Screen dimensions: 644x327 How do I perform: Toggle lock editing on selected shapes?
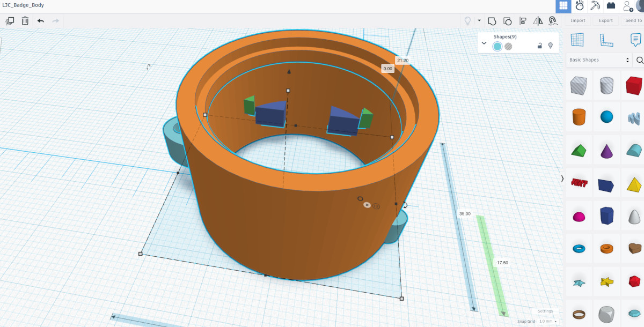[x=539, y=46]
